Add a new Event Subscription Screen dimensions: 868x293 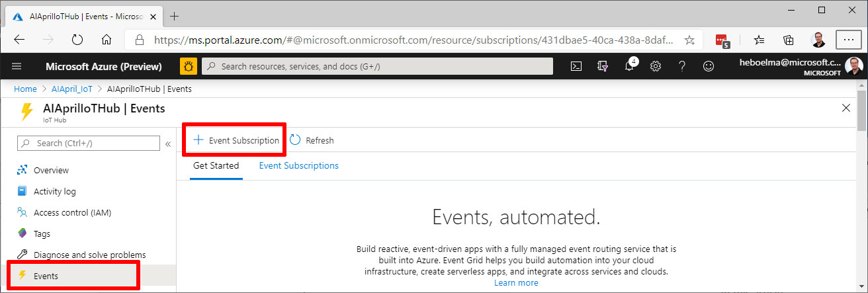point(236,140)
